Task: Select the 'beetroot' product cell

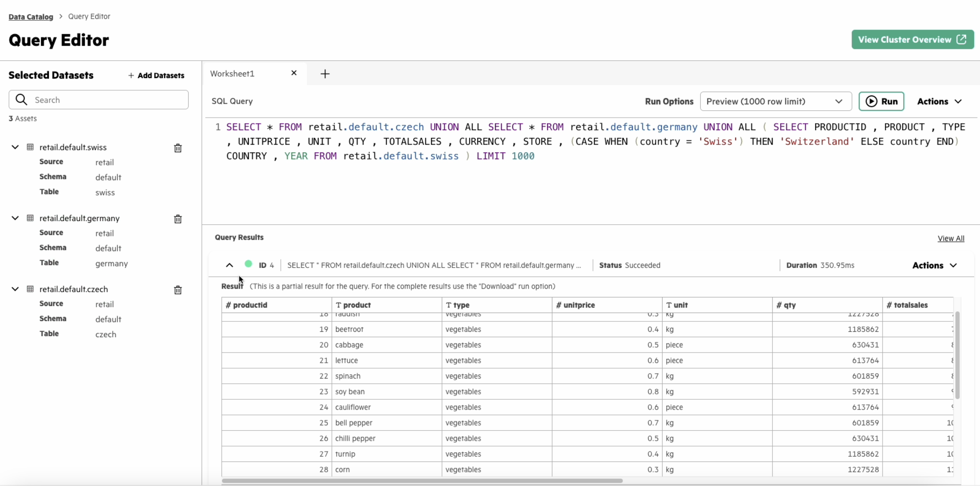Action: pyautogui.click(x=387, y=329)
